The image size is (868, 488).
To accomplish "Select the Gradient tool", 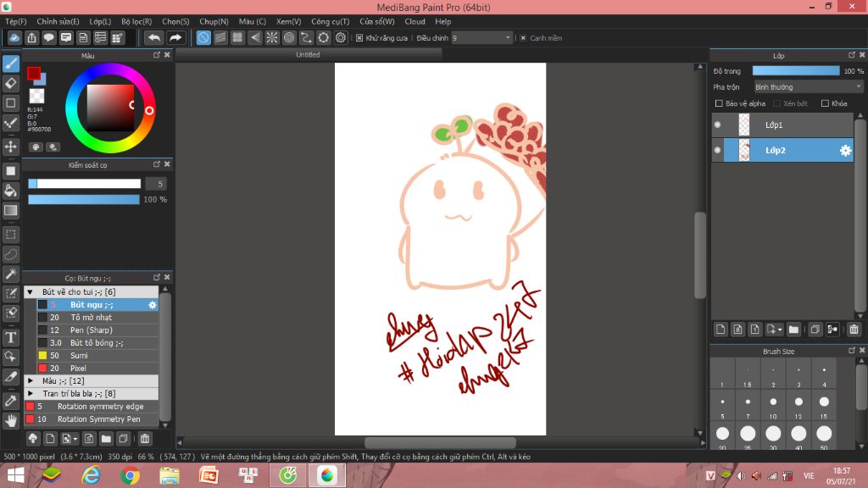I will pos(10,210).
